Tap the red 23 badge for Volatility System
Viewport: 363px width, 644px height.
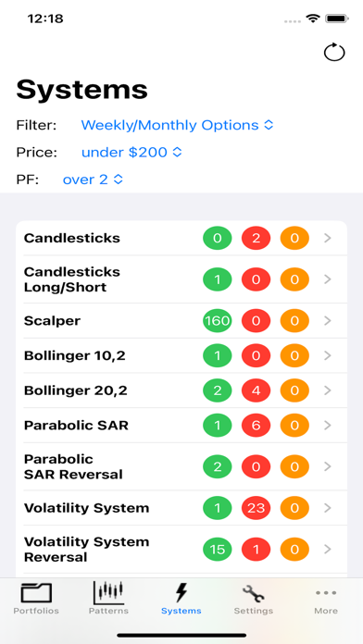pyautogui.click(x=257, y=509)
